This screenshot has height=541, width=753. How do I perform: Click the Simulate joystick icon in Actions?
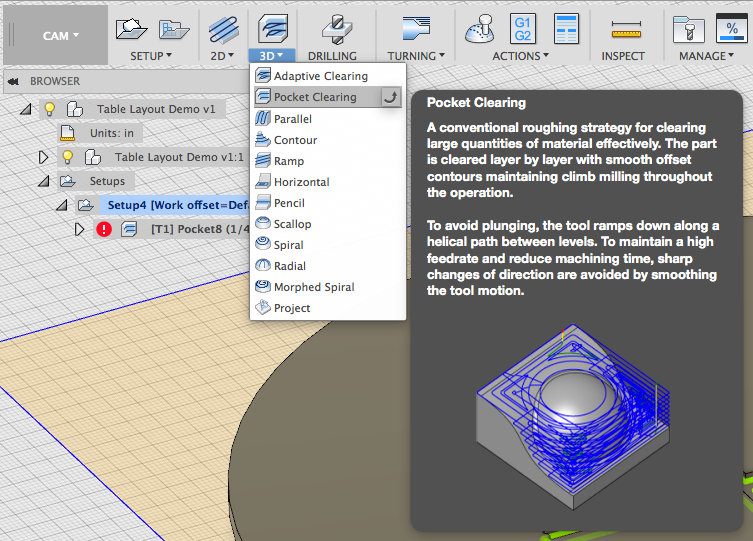479,29
